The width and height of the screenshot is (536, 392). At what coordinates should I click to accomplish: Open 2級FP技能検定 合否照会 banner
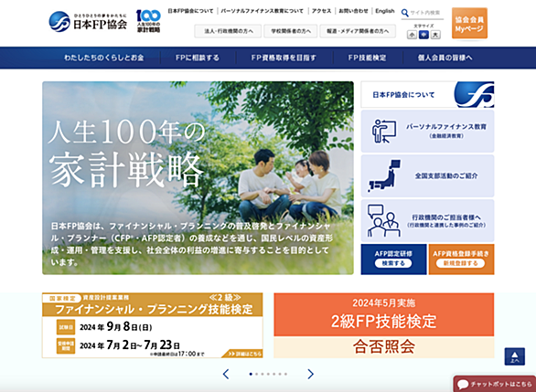click(384, 325)
